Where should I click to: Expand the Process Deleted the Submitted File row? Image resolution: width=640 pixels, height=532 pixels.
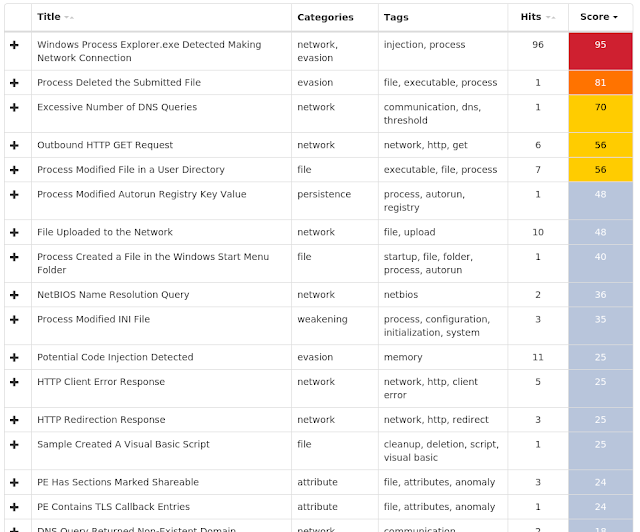15,83
